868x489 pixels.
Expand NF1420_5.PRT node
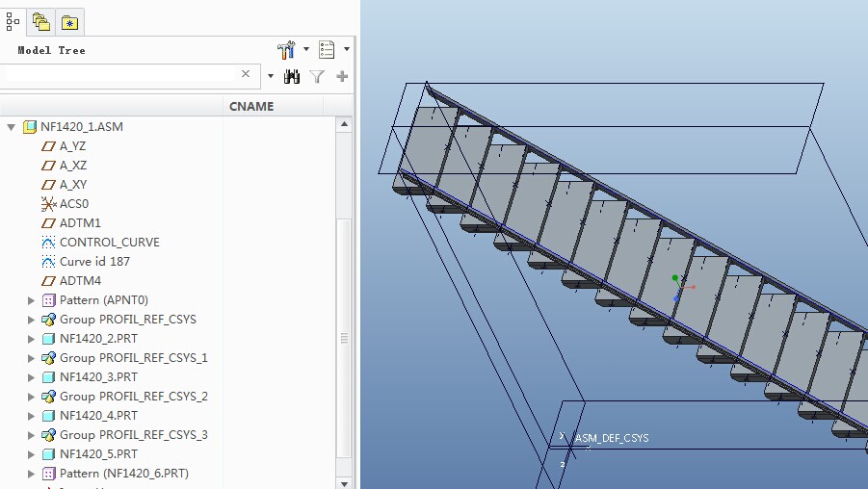(32, 454)
